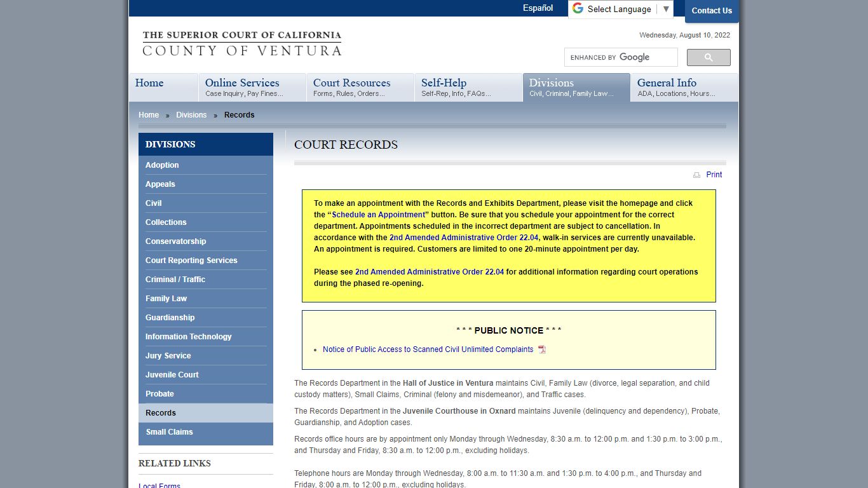Click the date Wednesday, August 10, 2022
Screen dimensions: 868x488
(684, 36)
